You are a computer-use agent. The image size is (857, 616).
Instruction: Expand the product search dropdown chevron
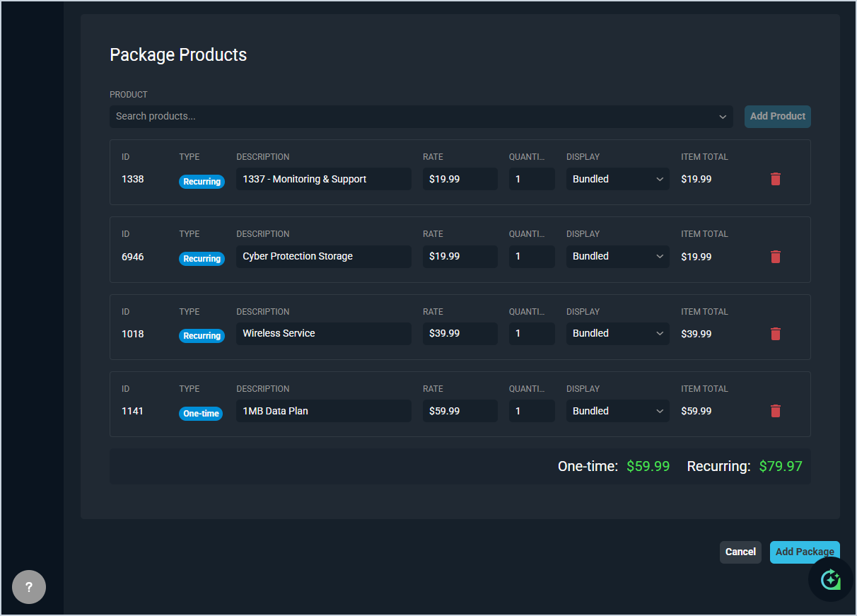(723, 117)
